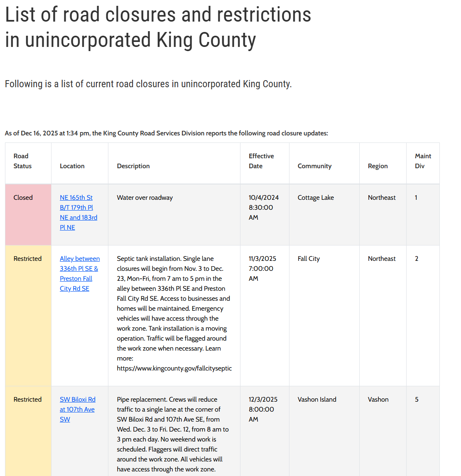
Task: Open the SW Biloxi Rd at 107th Ave SW link
Action: [x=78, y=409]
